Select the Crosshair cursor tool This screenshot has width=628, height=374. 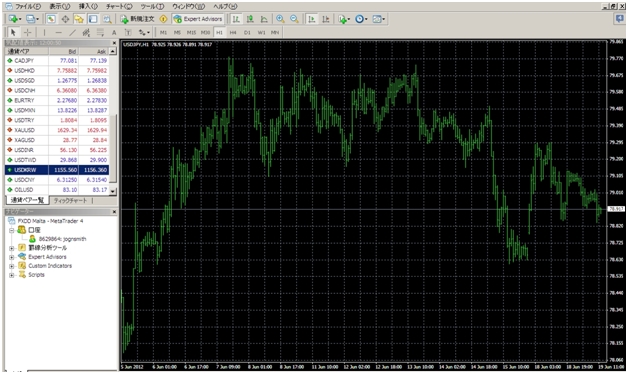(x=27, y=32)
